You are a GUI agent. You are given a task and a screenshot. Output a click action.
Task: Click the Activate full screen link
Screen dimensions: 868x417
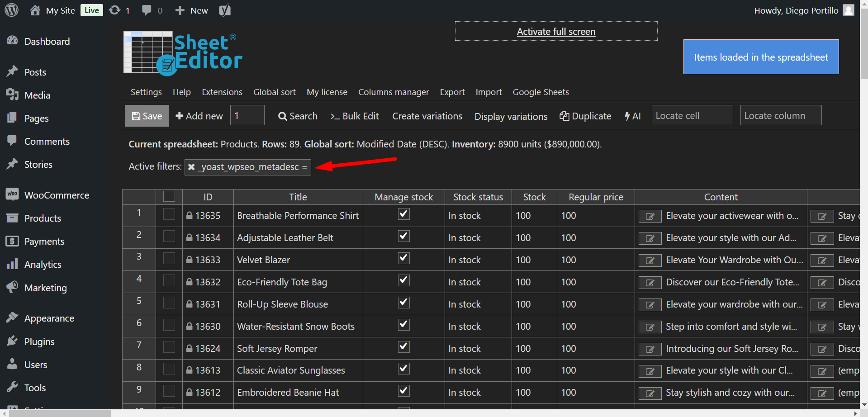coord(556,32)
